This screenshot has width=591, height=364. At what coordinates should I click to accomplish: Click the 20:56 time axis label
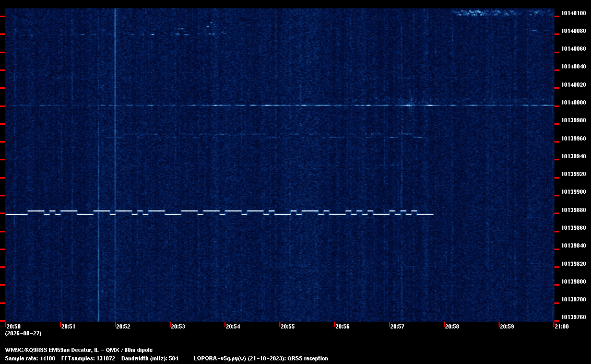pyautogui.click(x=342, y=326)
